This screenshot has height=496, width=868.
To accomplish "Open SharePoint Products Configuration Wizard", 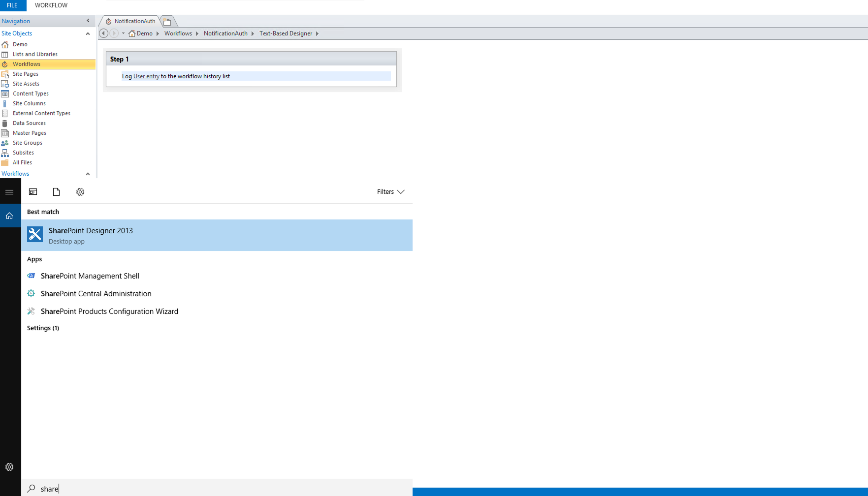I will point(217,311).
